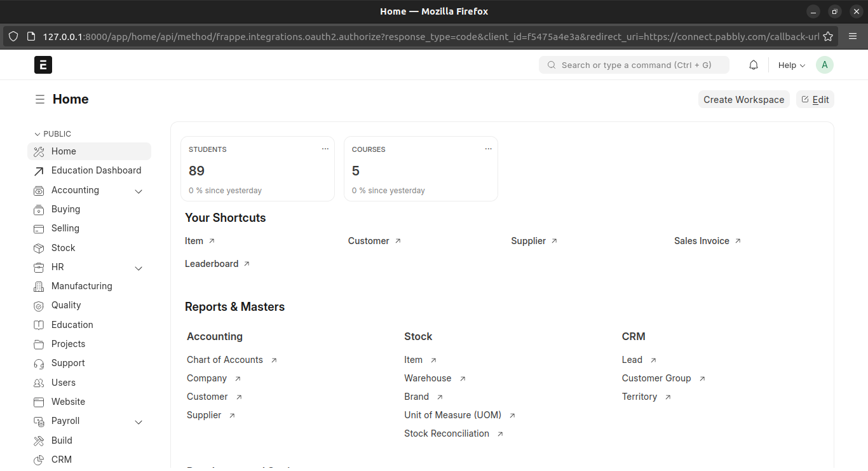Click the Projects folder icon
Viewport: 868px width, 471px height.
pyautogui.click(x=39, y=344)
